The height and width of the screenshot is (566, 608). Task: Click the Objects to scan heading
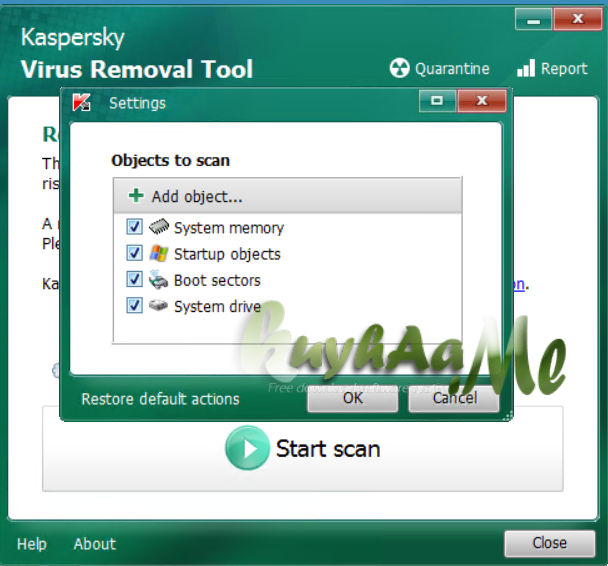click(171, 160)
